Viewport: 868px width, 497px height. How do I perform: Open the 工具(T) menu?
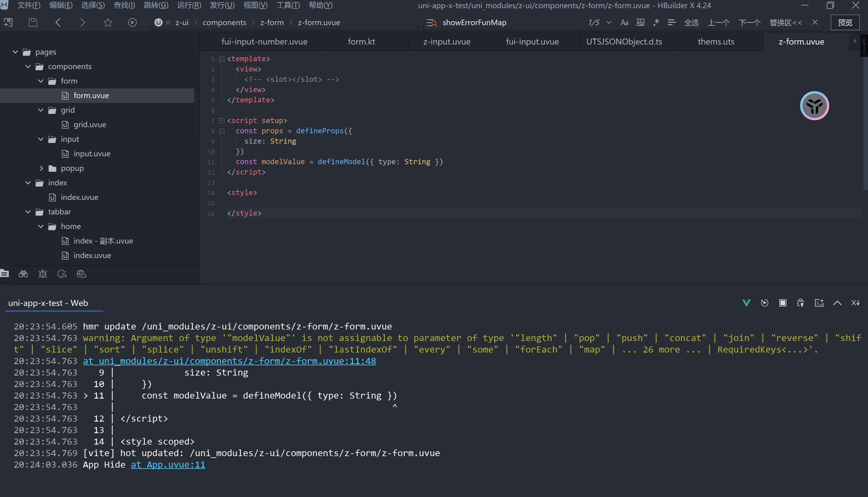pos(288,5)
